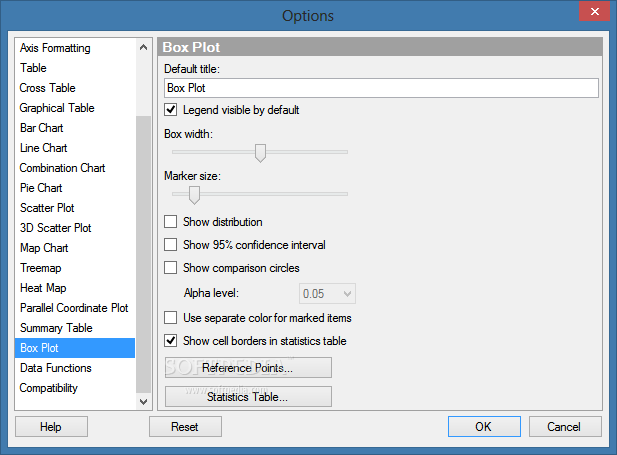
Task: Select Map Chart category
Action: [75, 248]
